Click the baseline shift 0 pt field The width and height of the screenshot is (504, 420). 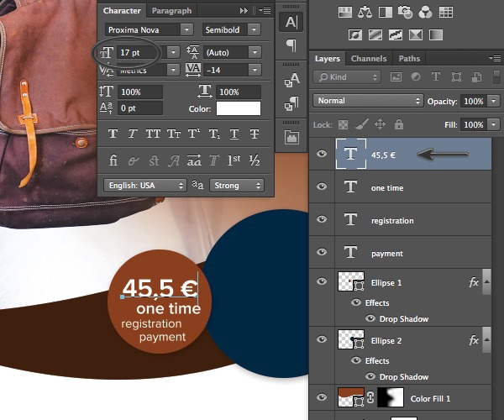[x=140, y=108]
